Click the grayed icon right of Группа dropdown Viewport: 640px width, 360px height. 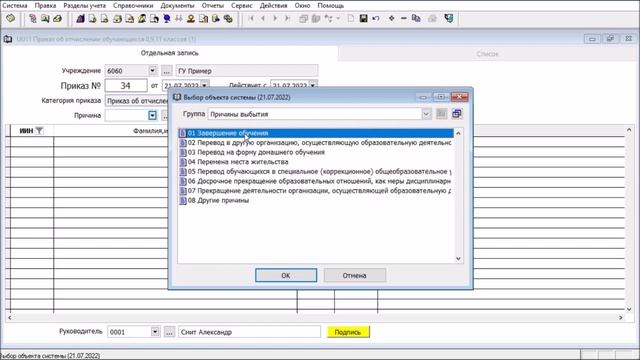click(x=441, y=114)
